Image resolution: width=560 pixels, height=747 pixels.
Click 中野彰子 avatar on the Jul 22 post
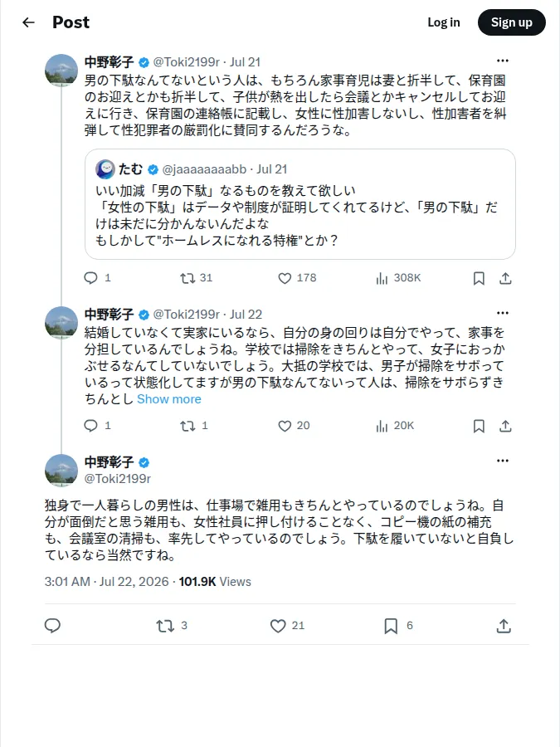(x=61, y=323)
